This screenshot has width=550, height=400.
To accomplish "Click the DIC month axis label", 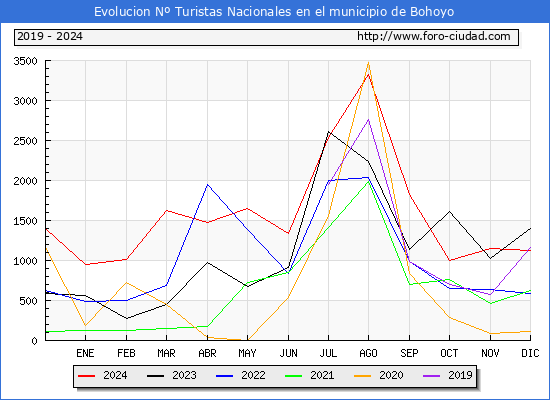I will pos(530,353).
